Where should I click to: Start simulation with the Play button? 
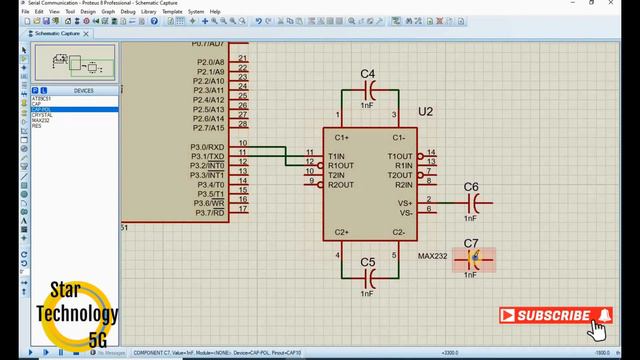[x=31, y=352]
